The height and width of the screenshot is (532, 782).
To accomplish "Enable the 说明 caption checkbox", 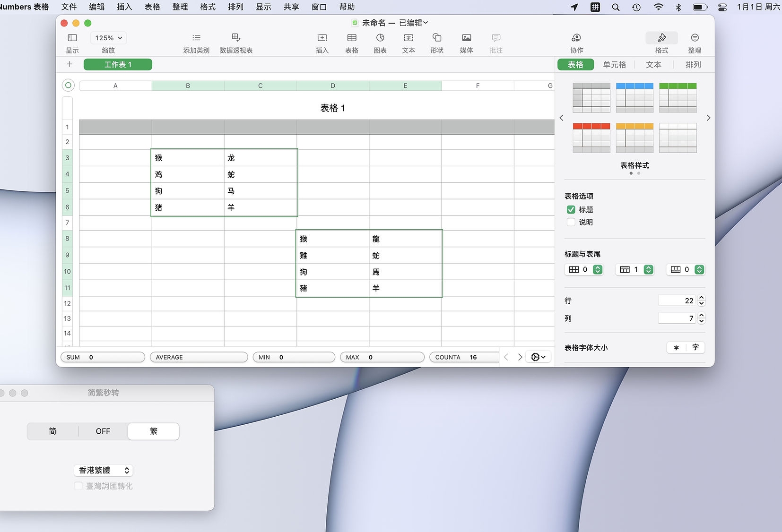I will click(571, 222).
